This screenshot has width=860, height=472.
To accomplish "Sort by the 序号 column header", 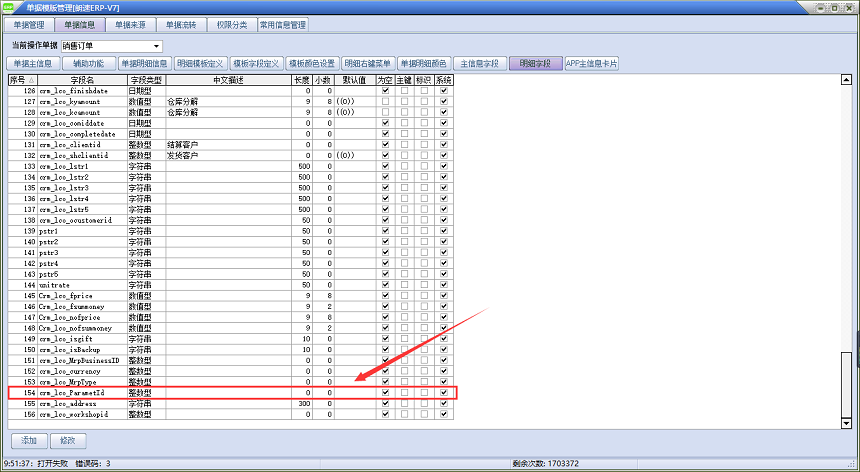I will (22, 79).
